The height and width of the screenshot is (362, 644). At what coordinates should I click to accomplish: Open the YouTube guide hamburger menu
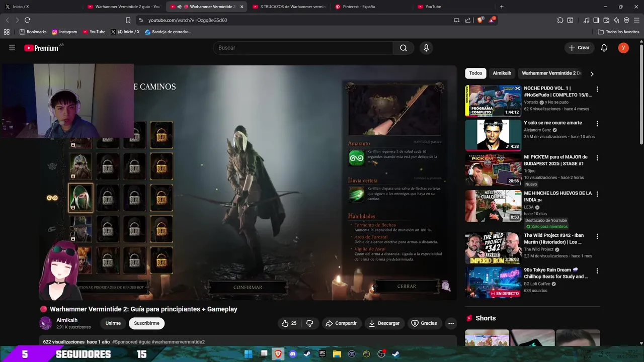tap(12, 48)
